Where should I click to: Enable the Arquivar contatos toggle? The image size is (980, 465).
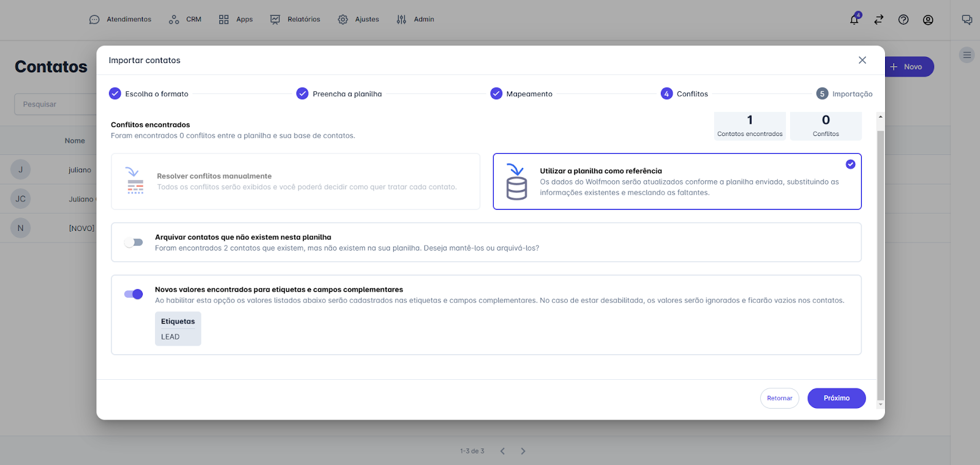[134, 243]
